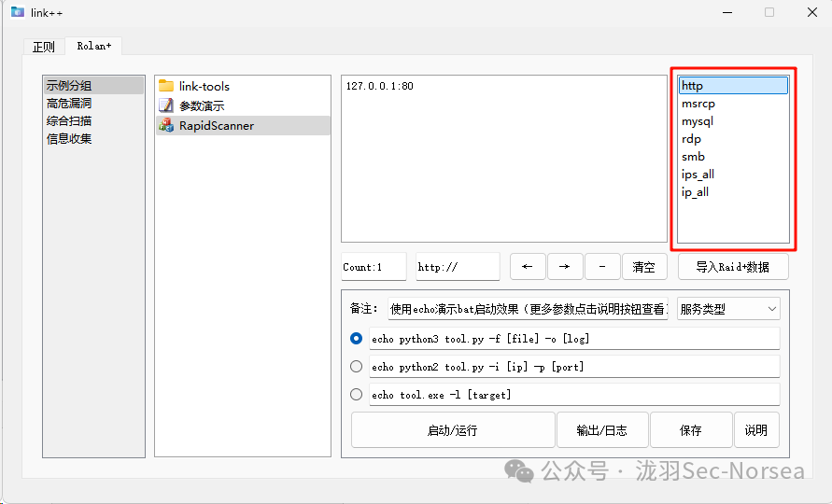Screen dimensions: 832x504
Task: Click the link++ app icon in title bar
Action: 17,12
